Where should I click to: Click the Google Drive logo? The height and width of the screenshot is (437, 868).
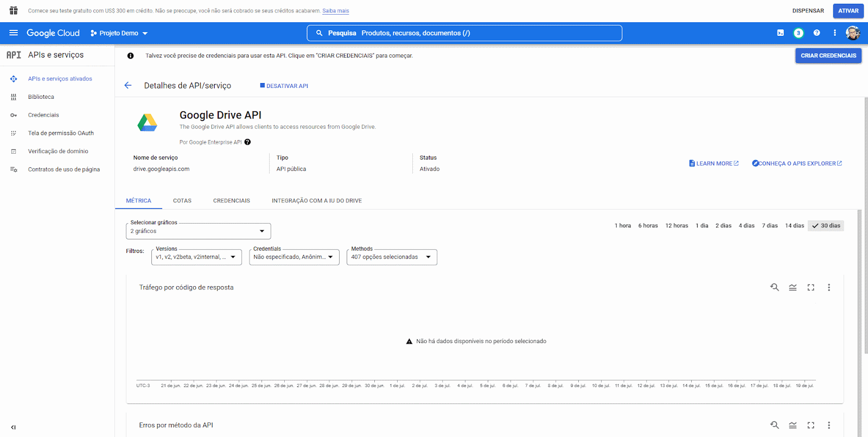147,123
